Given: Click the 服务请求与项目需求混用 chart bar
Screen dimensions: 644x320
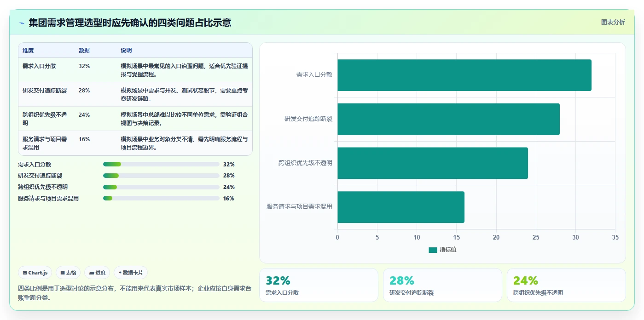Looking at the screenshot, I should click(x=401, y=207).
